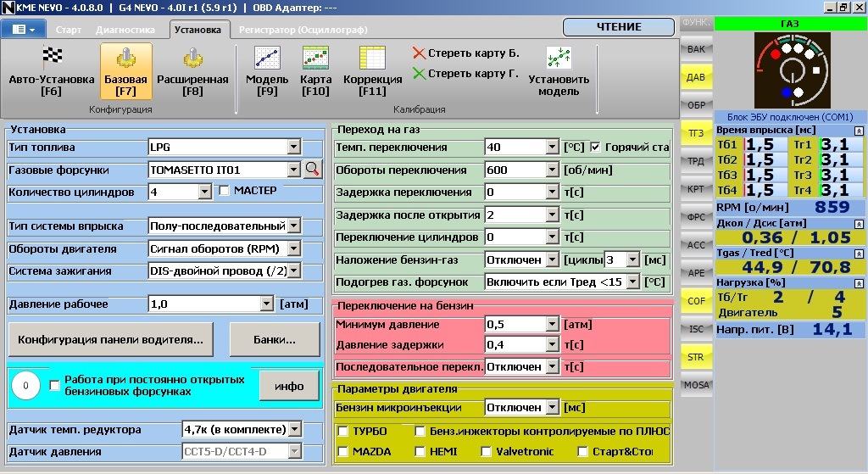Toggle petrol injectors controlled by plus checkbox
Image resolution: width=868 pixels, height=474 pixels.
pyautogui.click(x=420, y=432)
